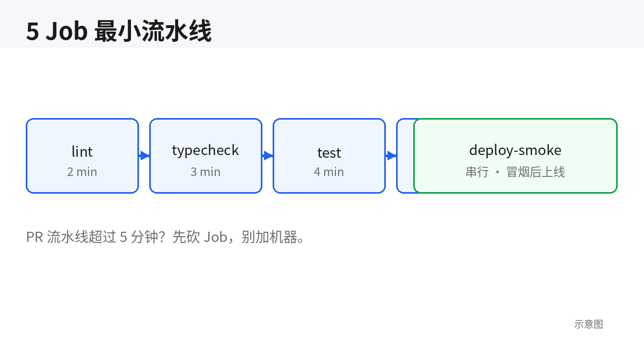Click the title '5 Job 最小流水线'
644x338 pixels.
119,32
